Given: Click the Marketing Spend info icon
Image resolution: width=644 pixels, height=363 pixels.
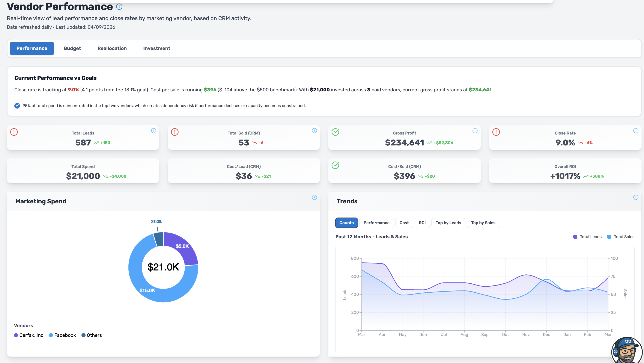Looking at the screenshot, I should coord(314,197).
